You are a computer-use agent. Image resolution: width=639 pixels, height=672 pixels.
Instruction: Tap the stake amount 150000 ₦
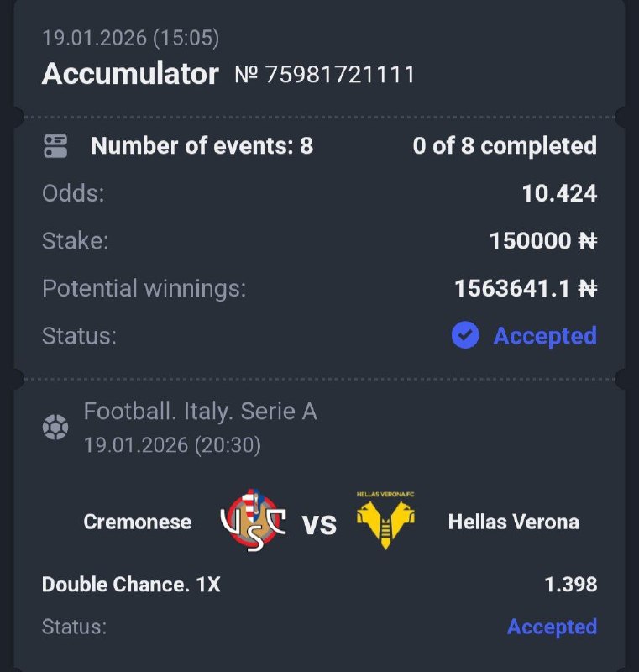pos(542,241)
